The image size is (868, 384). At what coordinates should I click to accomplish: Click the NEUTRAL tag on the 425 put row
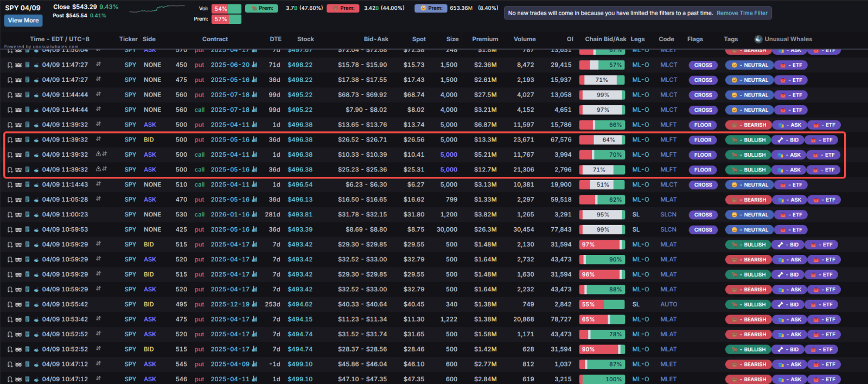(750, 230)
